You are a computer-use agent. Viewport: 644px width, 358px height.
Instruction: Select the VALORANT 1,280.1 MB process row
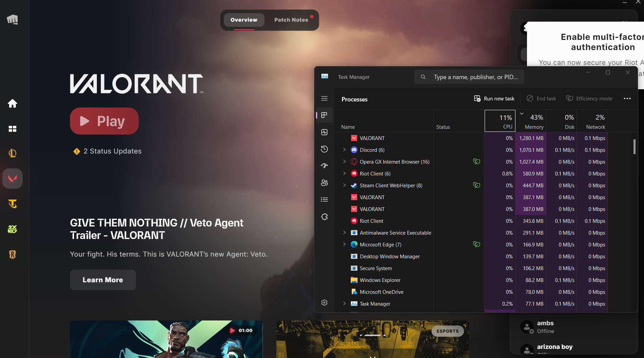471,138
